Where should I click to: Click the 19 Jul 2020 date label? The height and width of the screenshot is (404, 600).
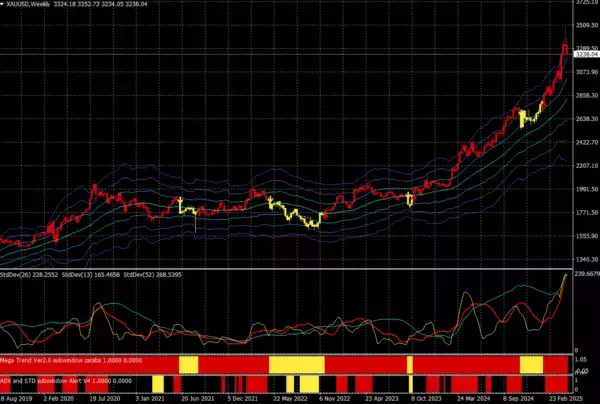[107, 398]
